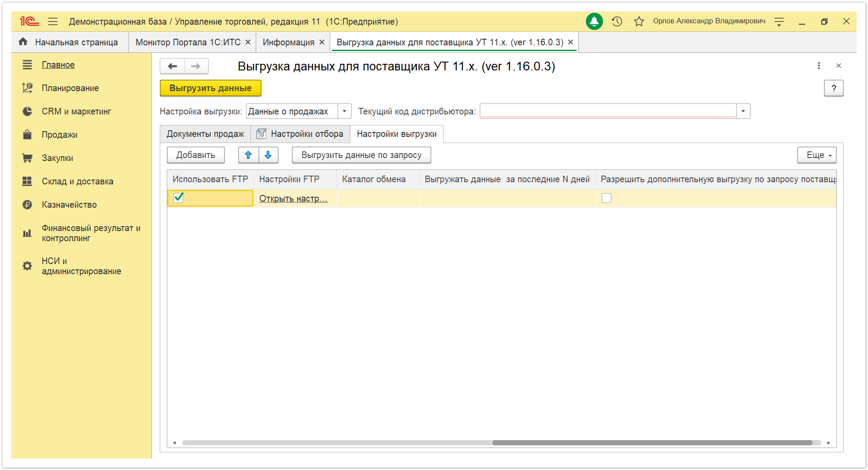Open Казначейство section
This screenshot has height=470, width=868.
[69, 205]
